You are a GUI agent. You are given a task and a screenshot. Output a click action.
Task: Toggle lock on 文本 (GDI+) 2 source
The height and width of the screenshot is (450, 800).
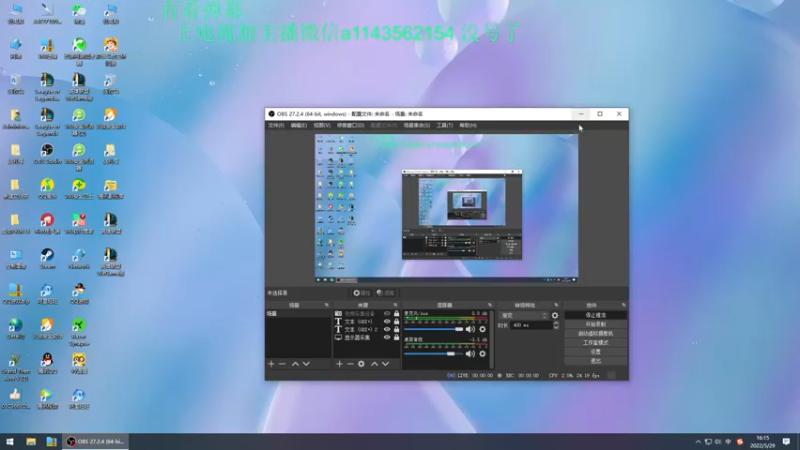pos(396,330)
